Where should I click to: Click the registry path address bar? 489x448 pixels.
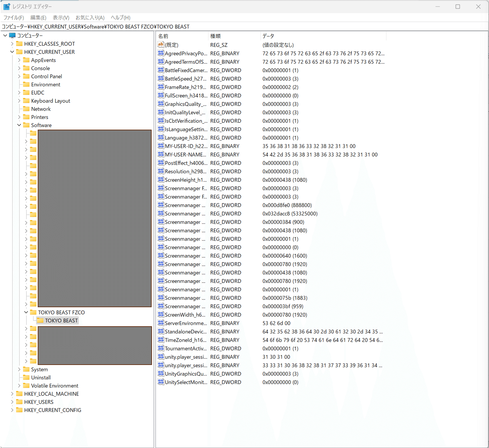[244, 27]
